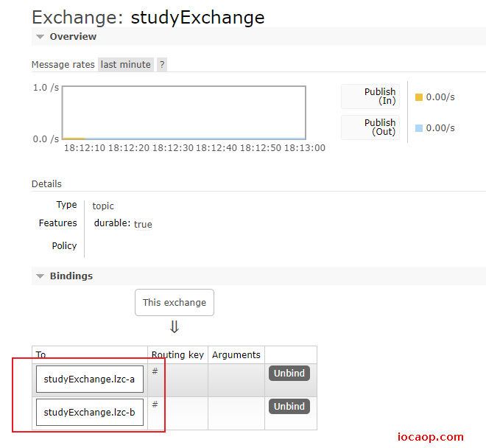The height and width of the screenshot is (448, 486).
Task: Unbind the studyExchange.lzc-b binding
Action: coord(289,406)
